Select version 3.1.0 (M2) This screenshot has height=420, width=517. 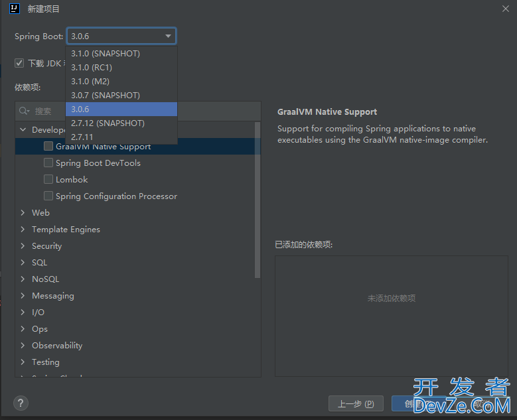click(x=121, y=81)
